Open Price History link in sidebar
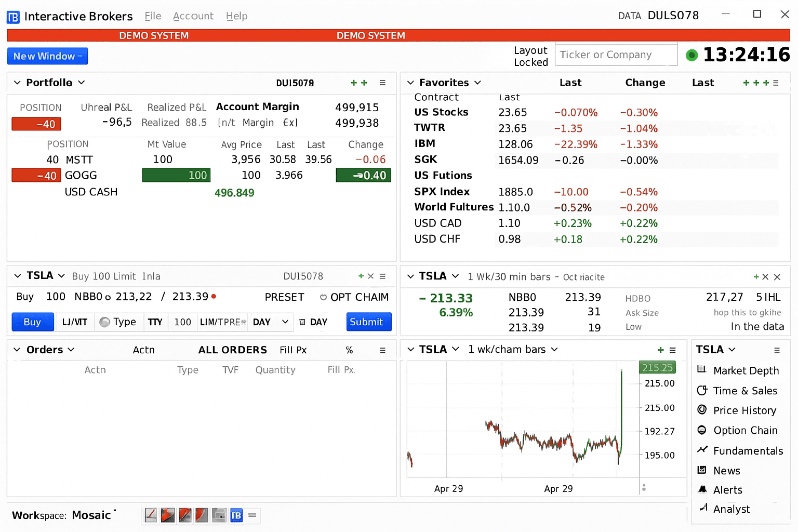The image size is (798, 532). [x=744, y=410]
